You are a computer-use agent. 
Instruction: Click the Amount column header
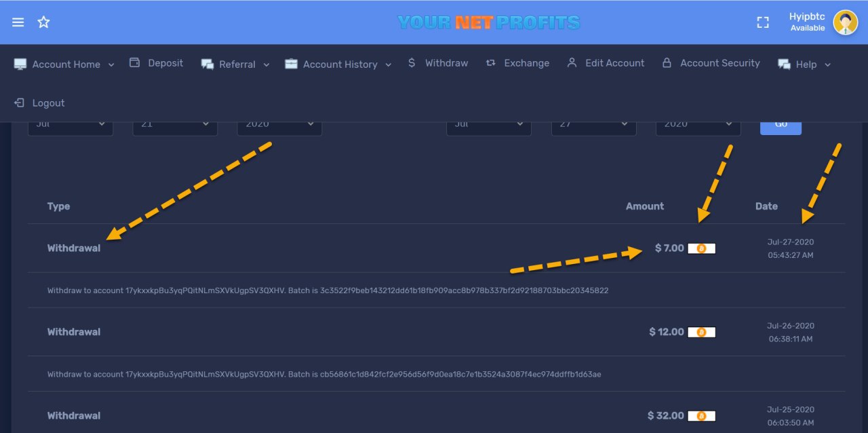645,206
